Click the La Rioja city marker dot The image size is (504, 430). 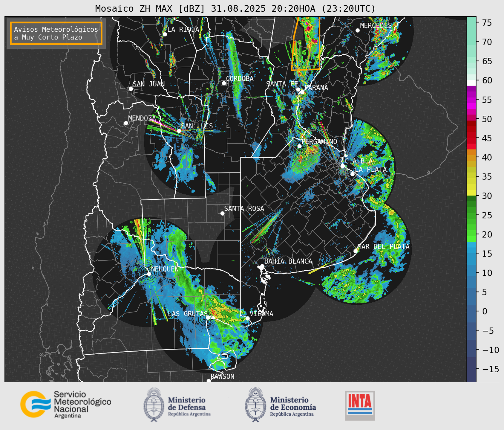[165, 34]
